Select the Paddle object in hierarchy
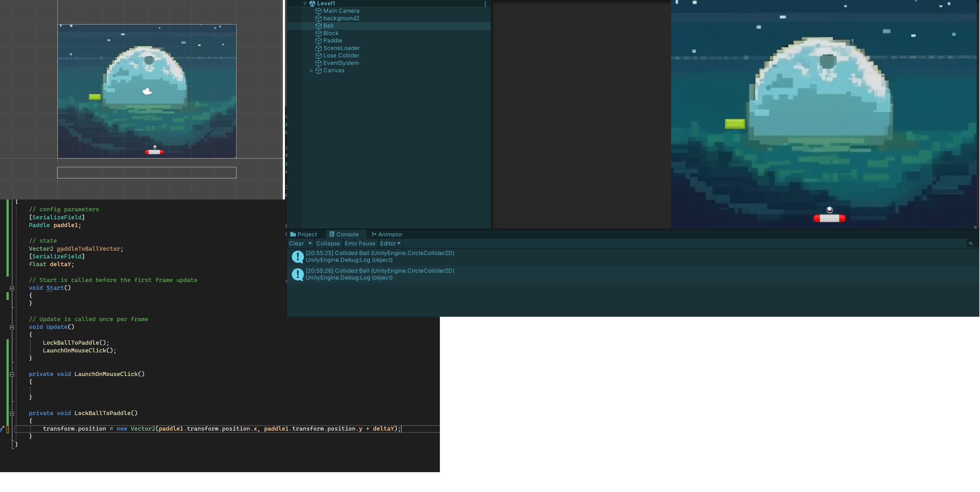 coord(332,41)
